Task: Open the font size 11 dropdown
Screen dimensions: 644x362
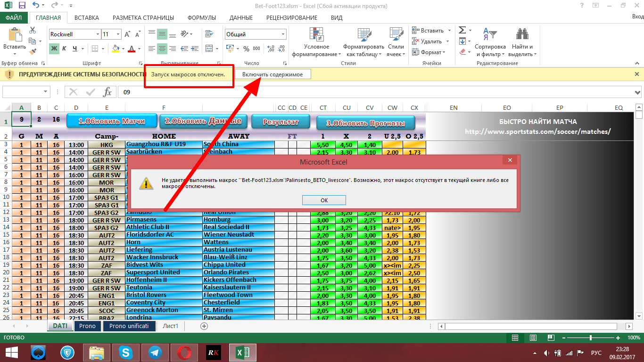Action: pyautogui.click(x=118, y=34)
